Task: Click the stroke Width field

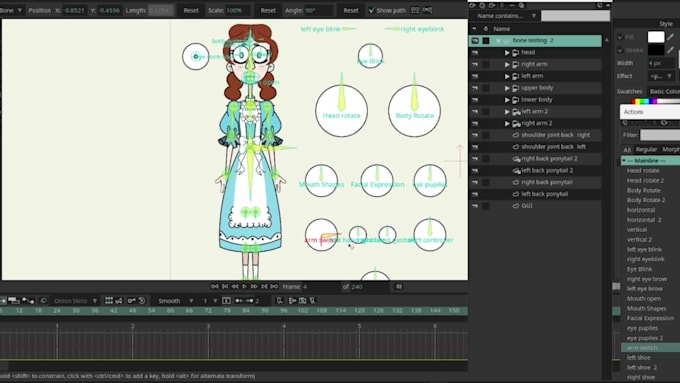Action: pos(661,63)
